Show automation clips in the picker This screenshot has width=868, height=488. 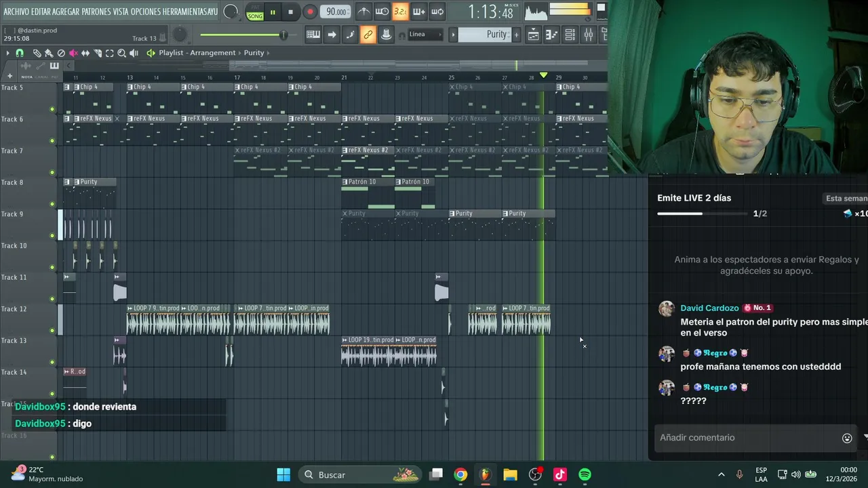[x=41, y=66]
